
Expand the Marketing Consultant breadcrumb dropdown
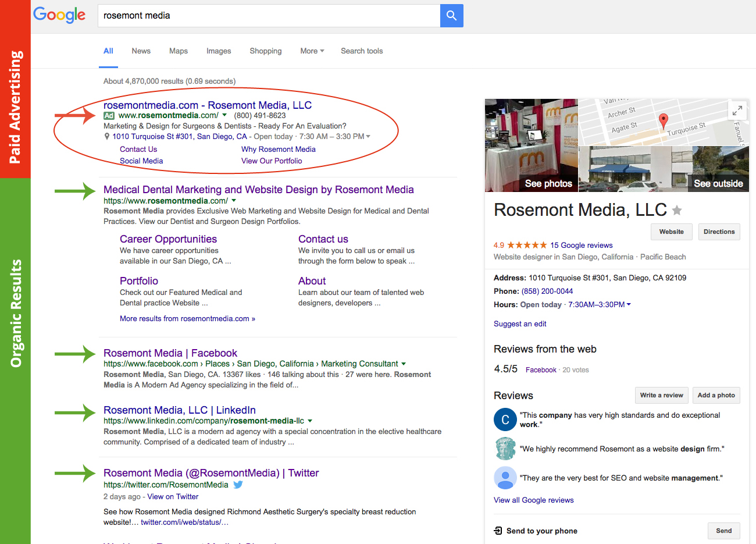(x=404, y=363)
